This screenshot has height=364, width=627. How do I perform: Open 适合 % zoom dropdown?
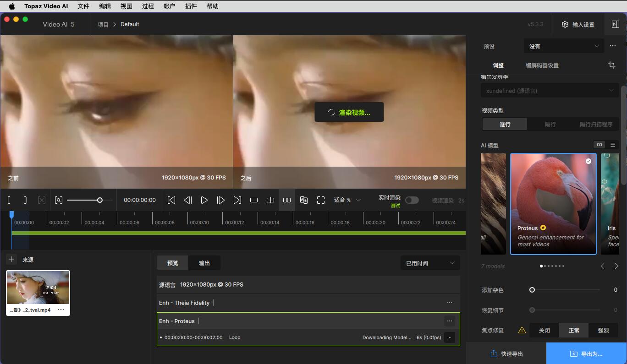tap(347, 200)
